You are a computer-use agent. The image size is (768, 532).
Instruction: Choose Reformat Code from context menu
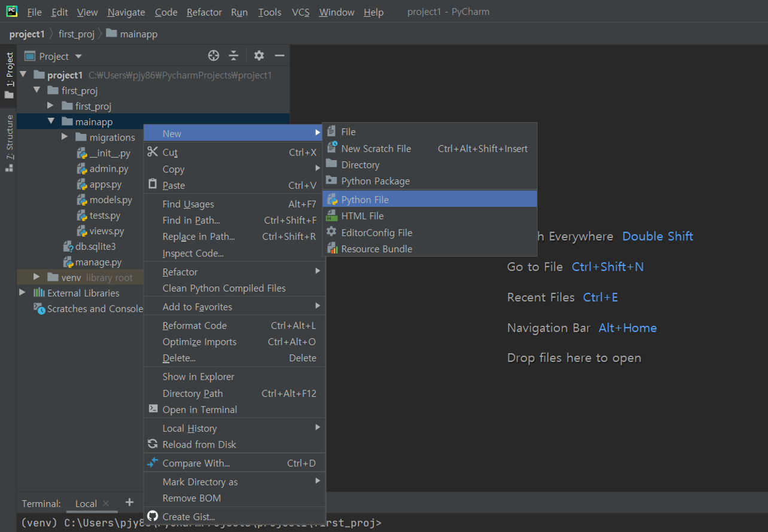click(234, 325)
